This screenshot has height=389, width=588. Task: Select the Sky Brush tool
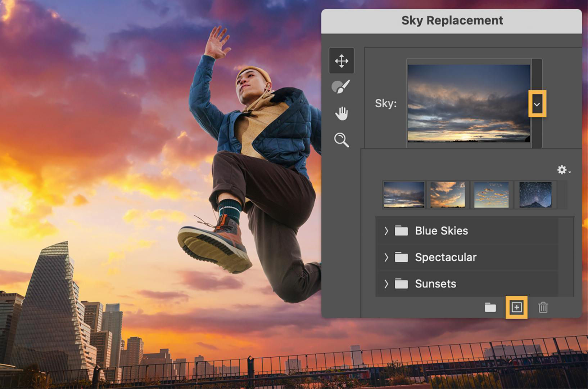pos(341,86)
